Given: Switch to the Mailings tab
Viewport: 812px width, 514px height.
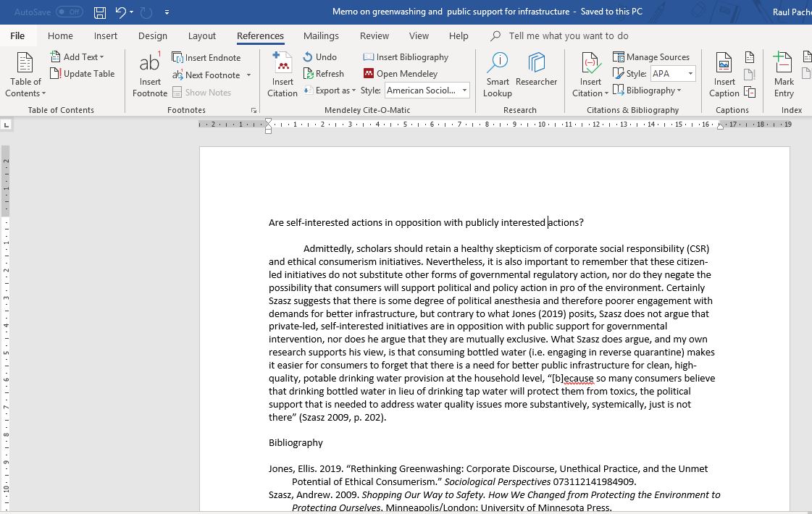Looking at the screenshot, I should point(321,35).
